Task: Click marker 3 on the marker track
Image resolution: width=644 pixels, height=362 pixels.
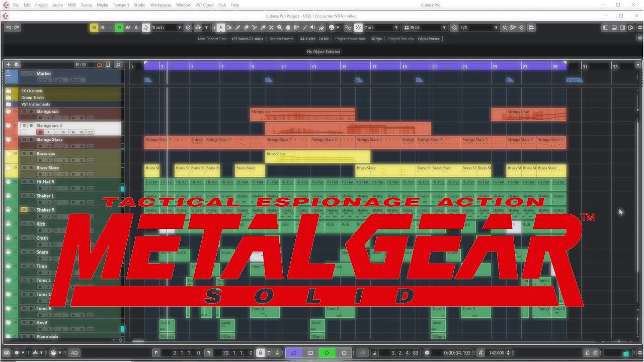Action: click(x=268, y=80)
